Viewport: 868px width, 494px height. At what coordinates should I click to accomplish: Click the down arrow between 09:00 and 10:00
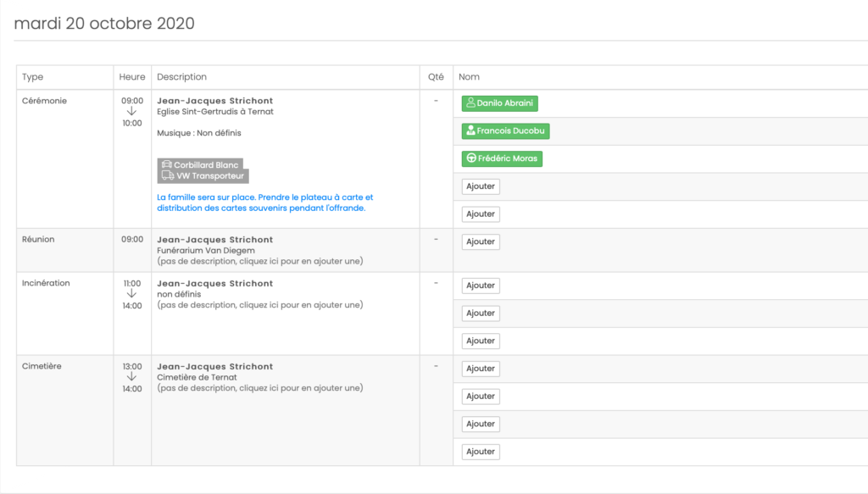pyautogui.click(x=131, y=111)
